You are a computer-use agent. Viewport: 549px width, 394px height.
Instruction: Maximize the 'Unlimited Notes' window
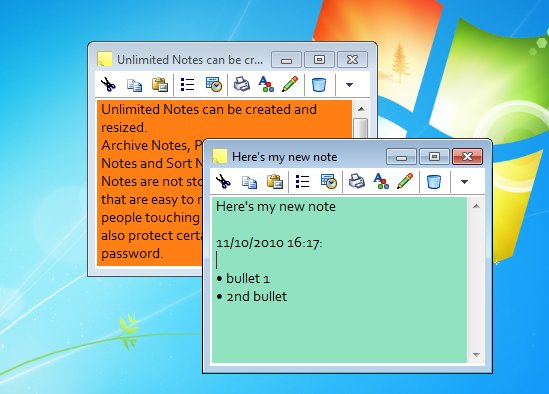click(x=319, y=60)
